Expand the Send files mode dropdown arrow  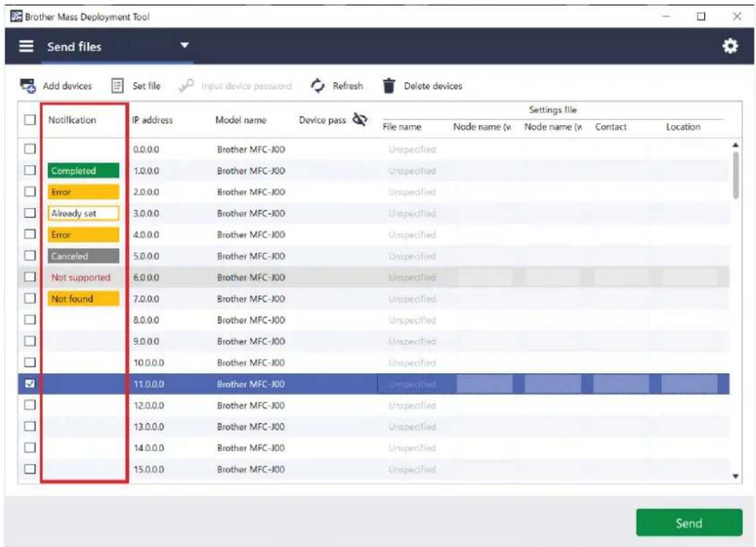[x=184, y=45]
